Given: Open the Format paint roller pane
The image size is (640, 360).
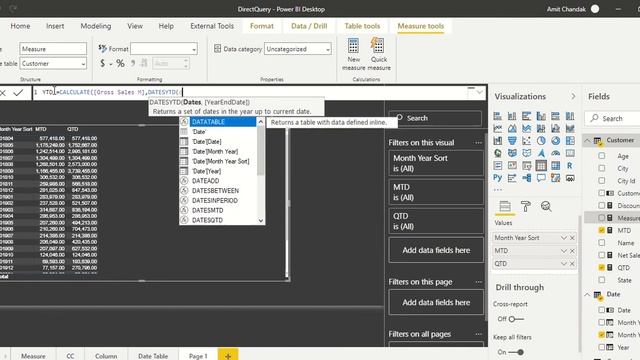Looking at the screenshot, I should point(526,207).
